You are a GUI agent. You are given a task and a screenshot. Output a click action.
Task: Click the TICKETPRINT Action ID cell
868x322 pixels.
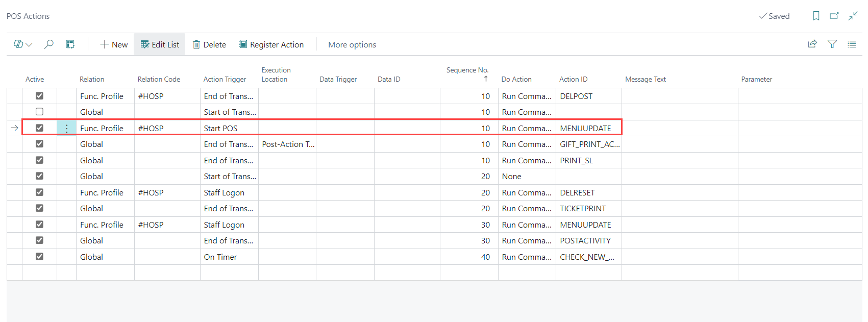tap(583, 208)
